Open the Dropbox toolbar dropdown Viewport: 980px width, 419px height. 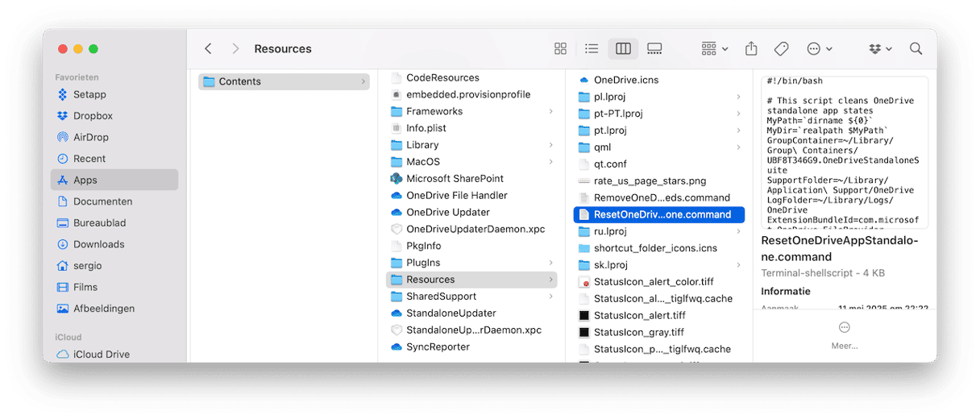tap(881, 48)
